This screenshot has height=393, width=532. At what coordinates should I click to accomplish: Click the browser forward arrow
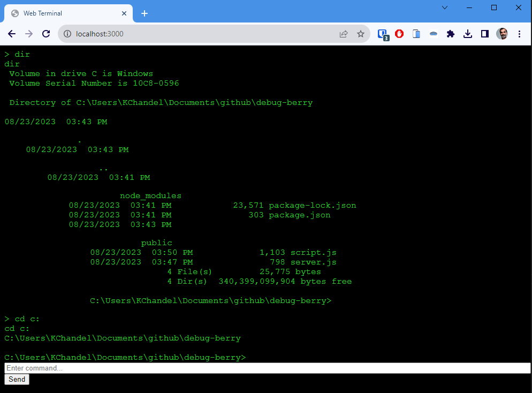pyautogui.click(x=29, y=34)
